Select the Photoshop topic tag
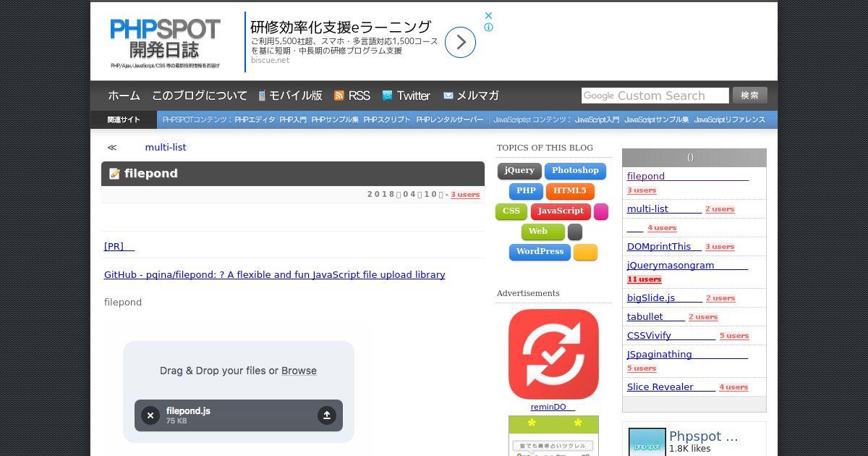This screenshot has height=456, width=868. 575,171
